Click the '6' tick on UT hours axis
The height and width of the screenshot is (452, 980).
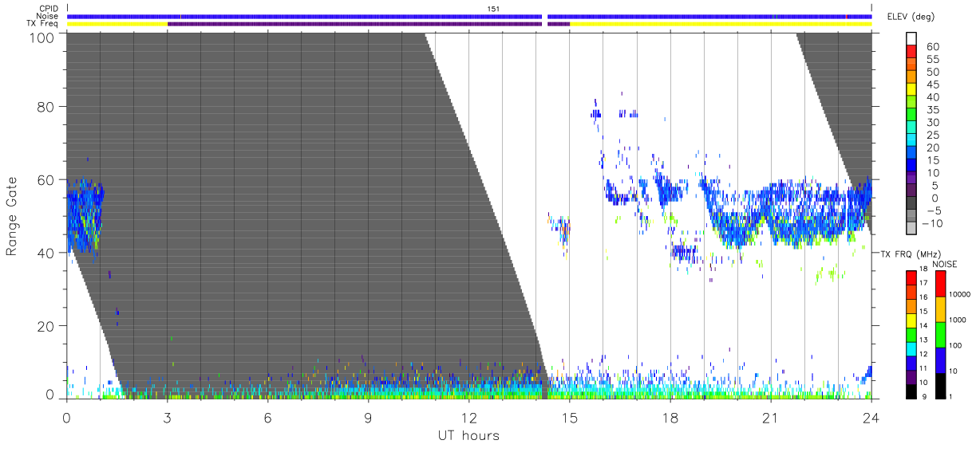click(267, 417)
